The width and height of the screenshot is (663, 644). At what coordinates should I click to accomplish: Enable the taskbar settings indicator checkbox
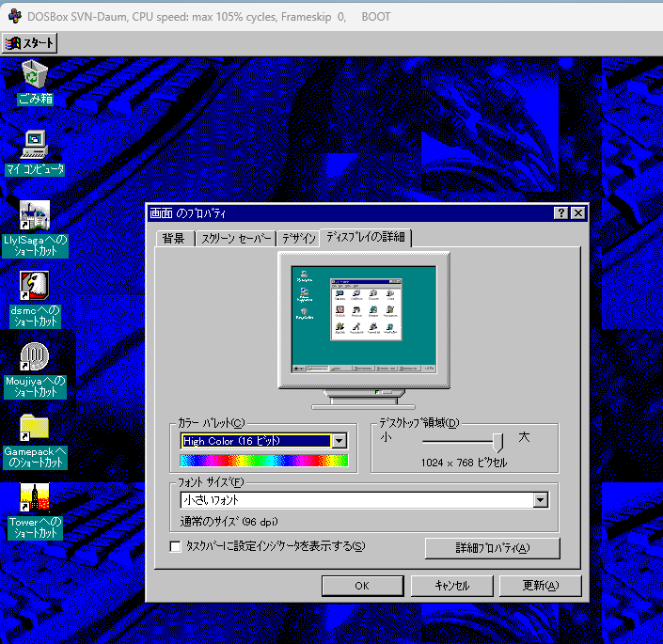pyautogui.click(x=175, y=546)
